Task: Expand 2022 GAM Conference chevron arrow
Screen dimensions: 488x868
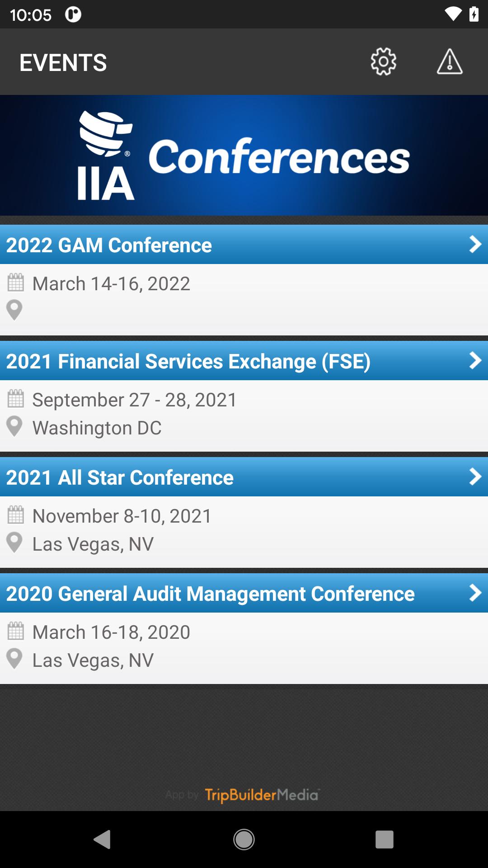Action: [475, 244]
